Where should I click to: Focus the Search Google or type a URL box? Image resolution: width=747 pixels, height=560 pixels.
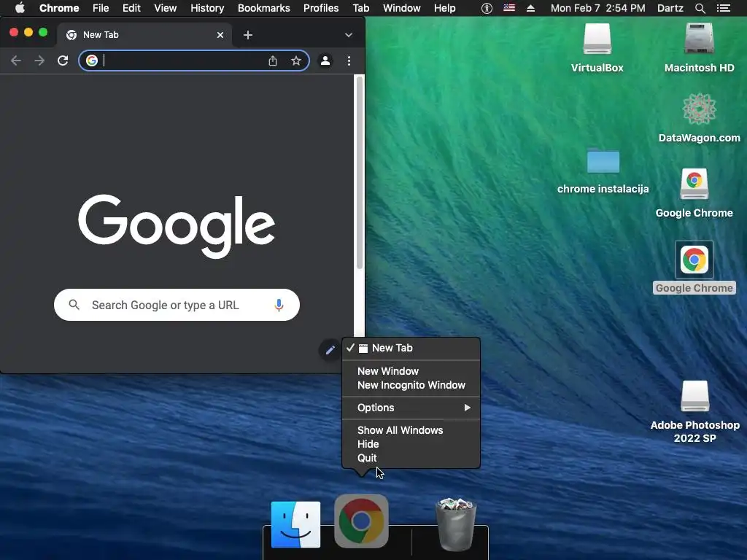click(x=177, y=305)
